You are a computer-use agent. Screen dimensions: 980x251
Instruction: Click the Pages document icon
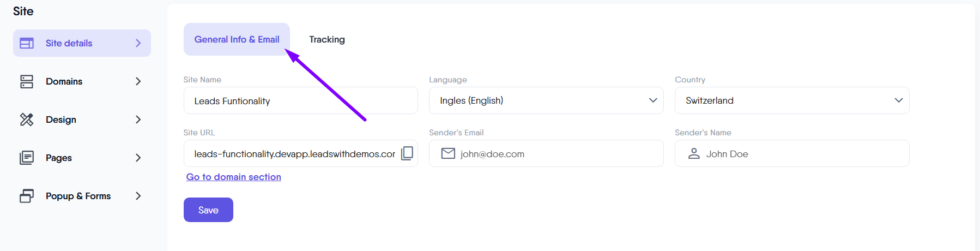[27, 158]
